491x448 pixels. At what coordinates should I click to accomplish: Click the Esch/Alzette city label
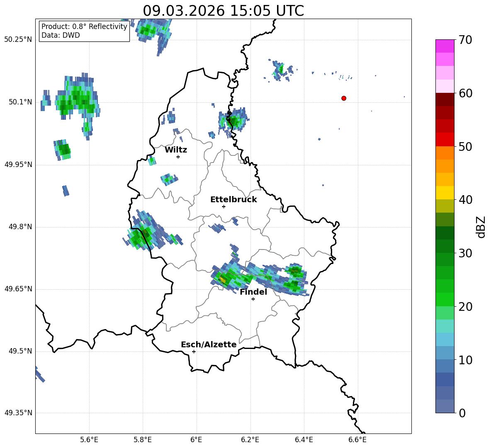[x=208, y=344]
